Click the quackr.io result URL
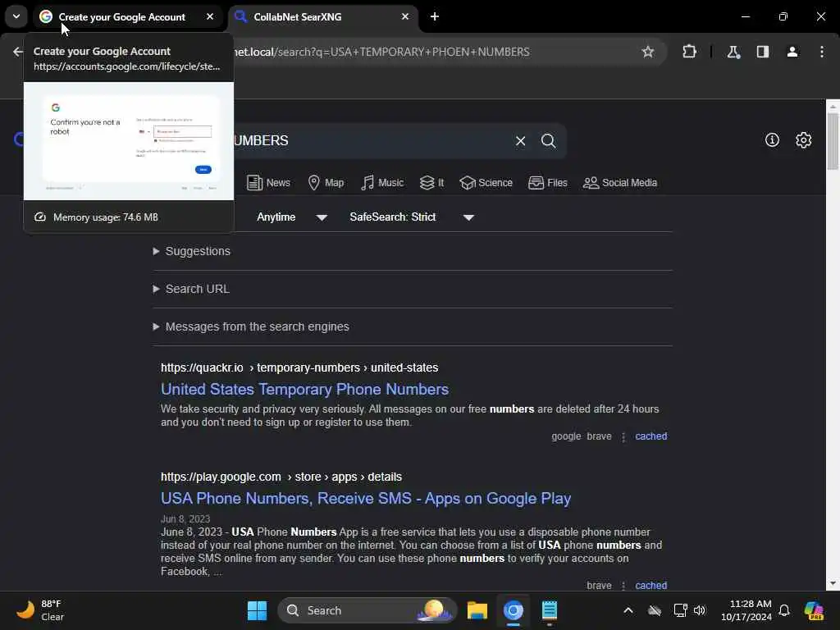This screenshot has height=630, width=840. coord(299,367)
